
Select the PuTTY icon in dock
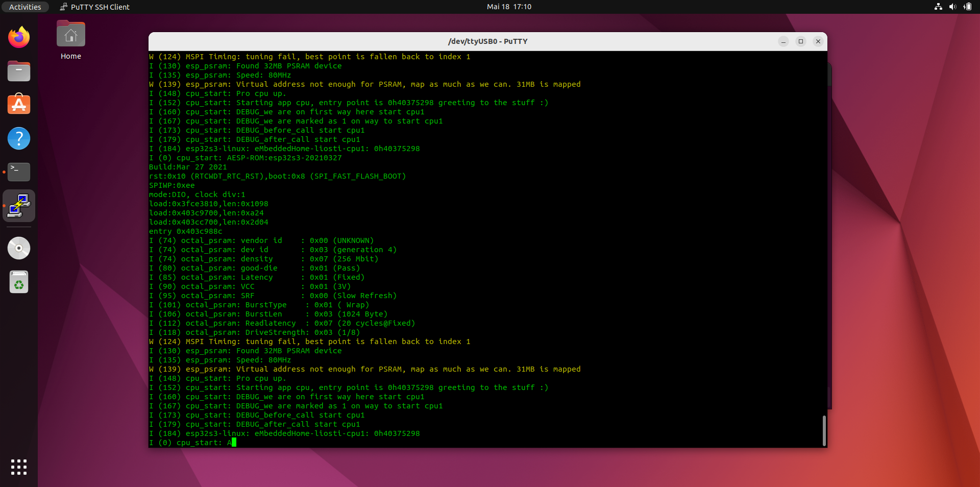click(x=19, y=206)
